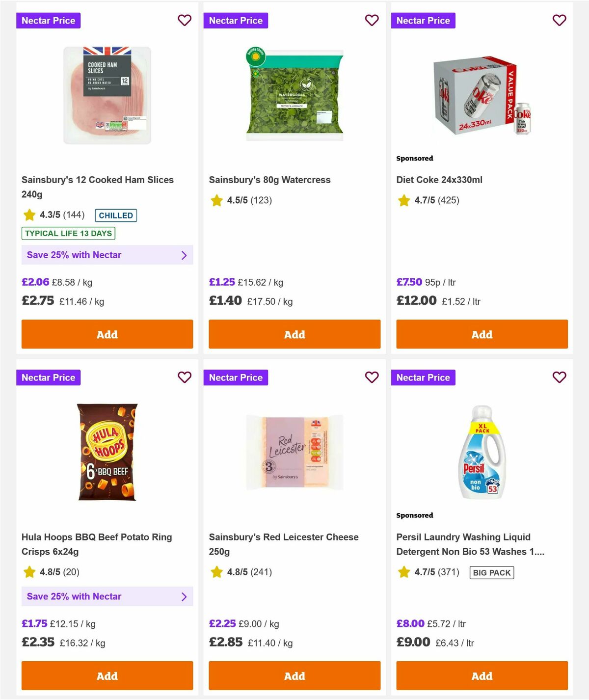Toggle the wishlist heart on Watercress

(372, 21)
